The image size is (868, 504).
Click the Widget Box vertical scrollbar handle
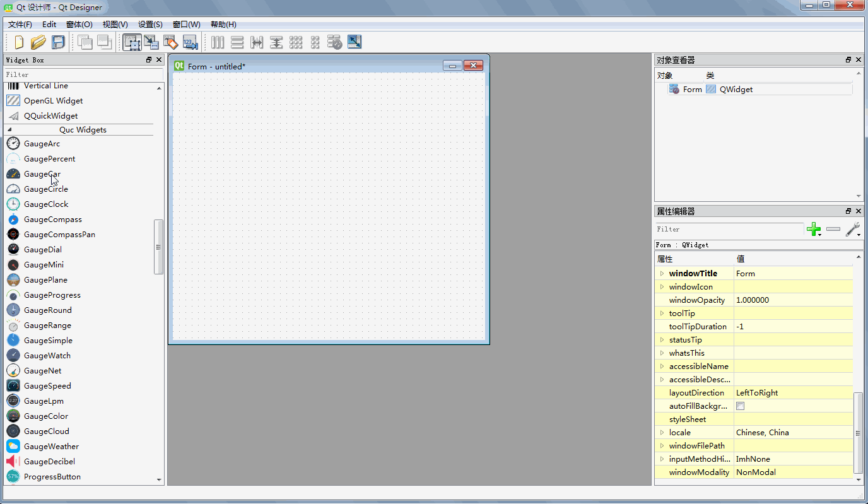coord(159,247)
